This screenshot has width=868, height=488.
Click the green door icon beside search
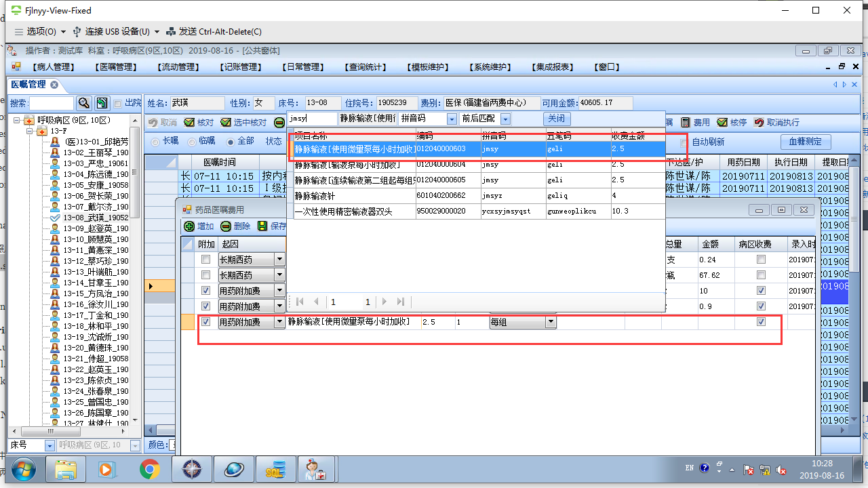101,103
